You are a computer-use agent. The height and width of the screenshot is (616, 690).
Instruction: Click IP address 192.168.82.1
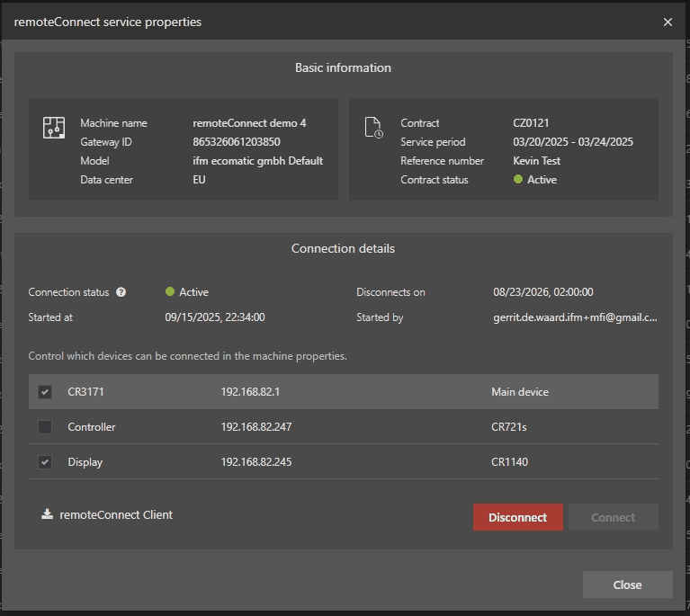point(250,391)
